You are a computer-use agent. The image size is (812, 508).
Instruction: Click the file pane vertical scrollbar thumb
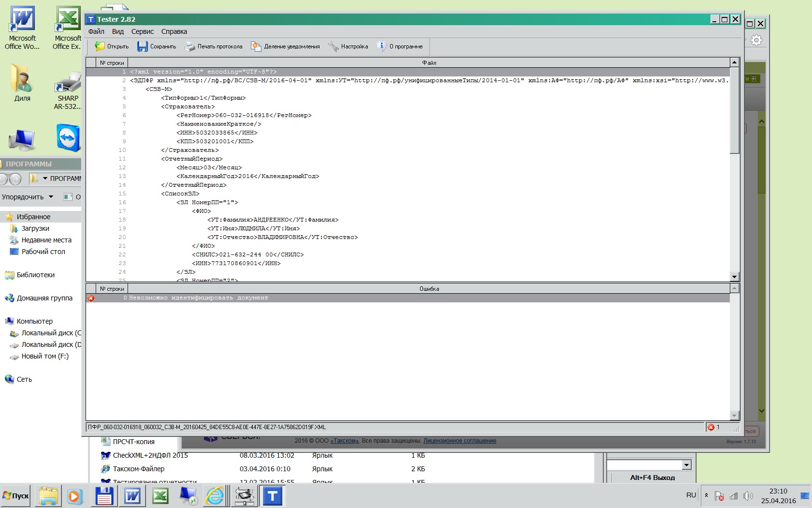[735, 110]
